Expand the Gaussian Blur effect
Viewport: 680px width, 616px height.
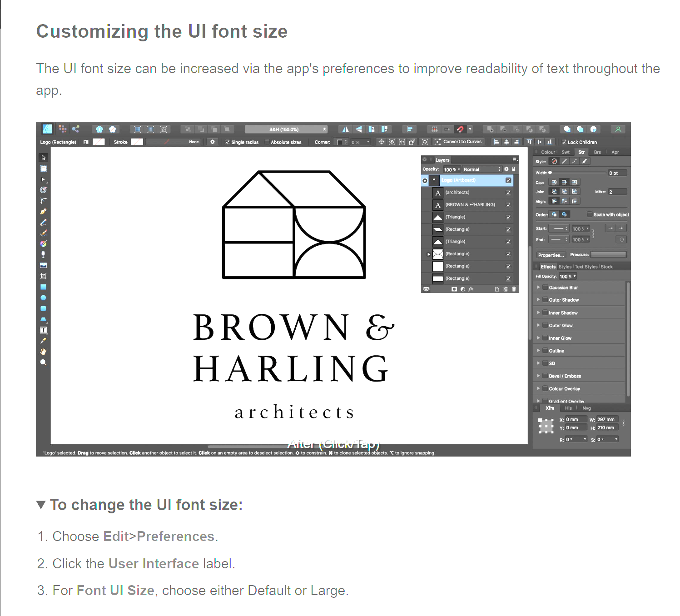pos(539,287)
